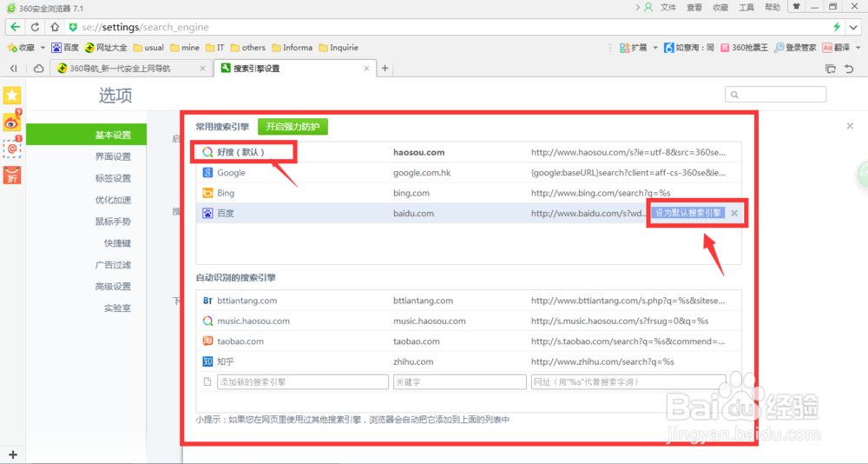Open the mail @ sidebar icon
Screen dimensions: 868x464
coord(12,149)
